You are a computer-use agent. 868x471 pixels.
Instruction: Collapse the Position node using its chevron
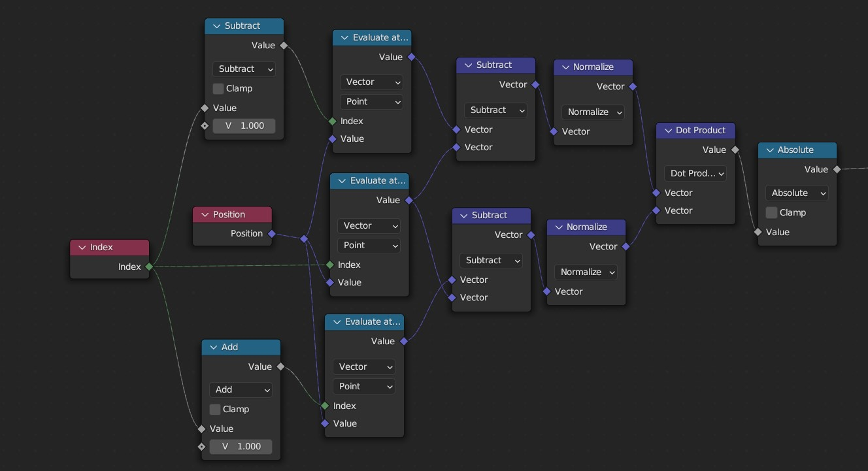(205, 215)
